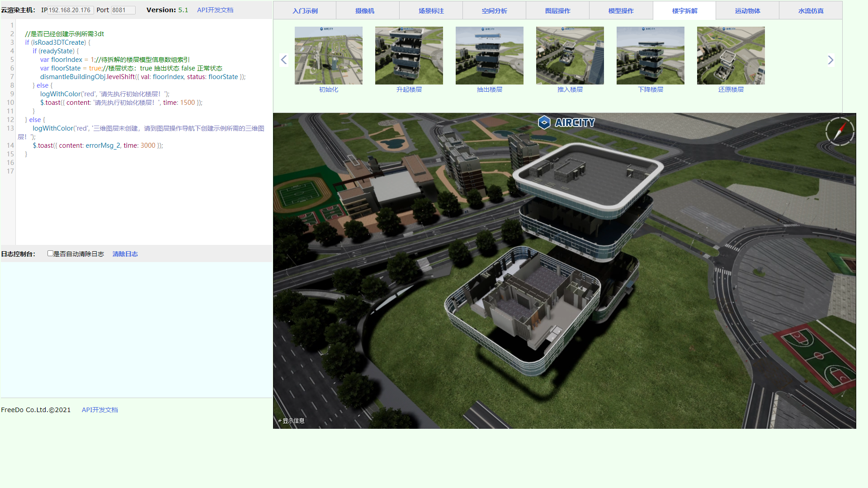Click the 抽出楼层 caption link
The width and height of the screenshot is (868, 488).
pos(490,89)
